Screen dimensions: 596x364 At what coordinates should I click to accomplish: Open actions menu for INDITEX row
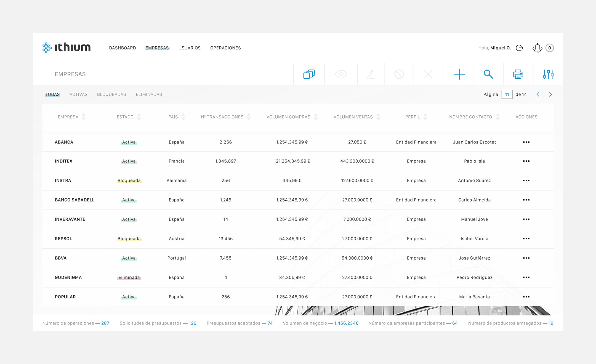pyautogui.click(x=526, y=161)
